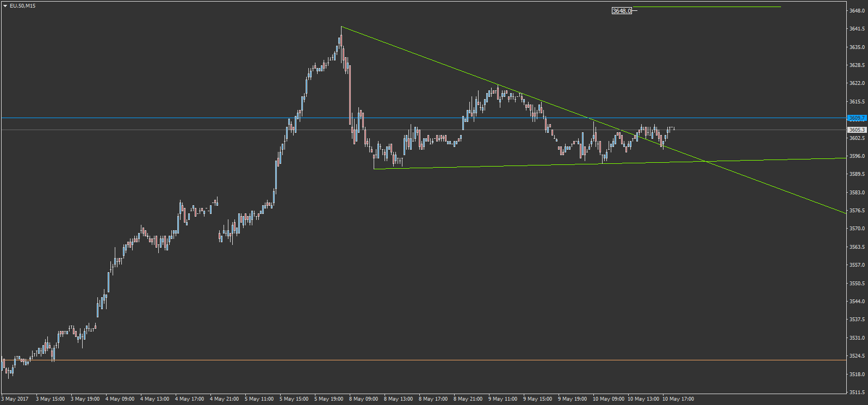The height and width of the screenshot is (405, 868).
Task: Click the 3511.5 price axis value
Action: point(857,392)
